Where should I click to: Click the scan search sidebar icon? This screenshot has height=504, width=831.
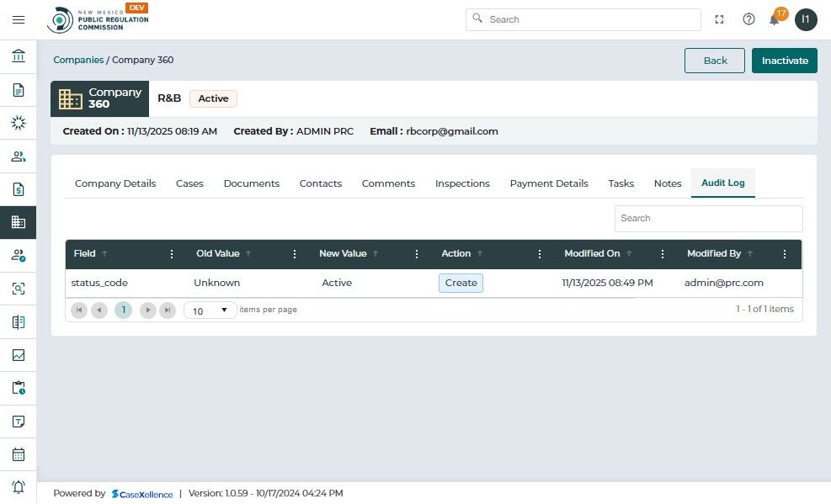coord(19,289)
